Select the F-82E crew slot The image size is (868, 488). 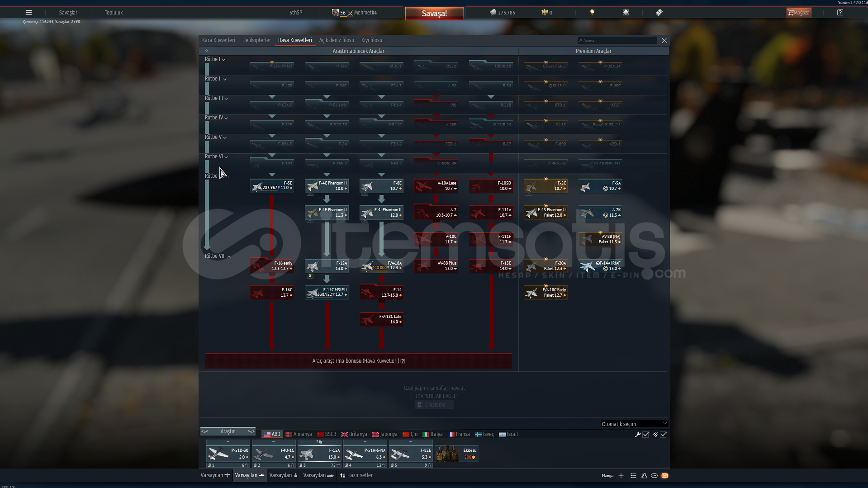411,454
